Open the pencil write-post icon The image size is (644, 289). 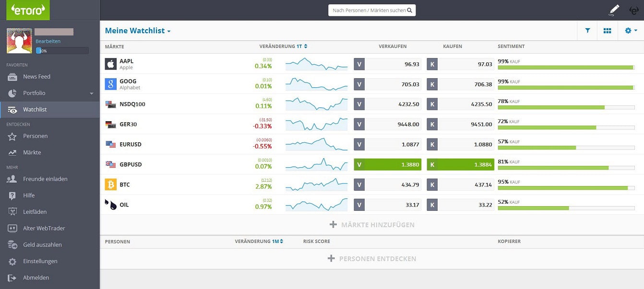coord(614,10)
